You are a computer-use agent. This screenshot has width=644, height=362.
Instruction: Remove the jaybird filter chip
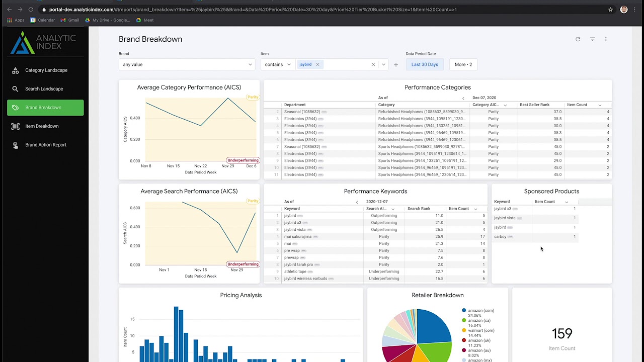[x=317, y=64]
